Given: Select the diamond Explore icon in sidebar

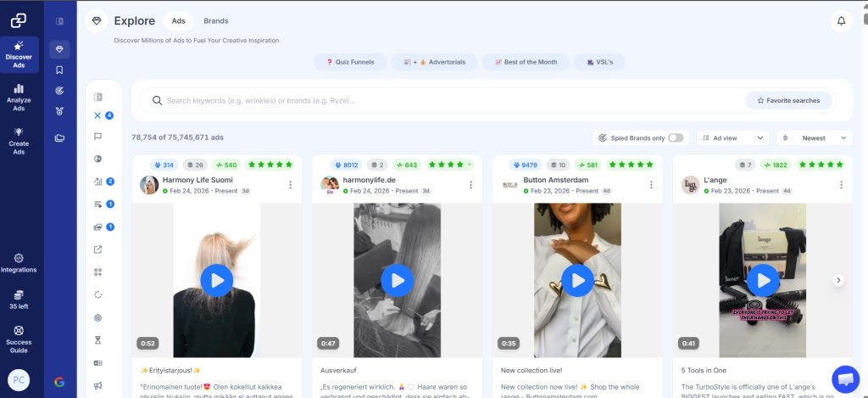Looking at the screenshot, I should tap(60, 48).
